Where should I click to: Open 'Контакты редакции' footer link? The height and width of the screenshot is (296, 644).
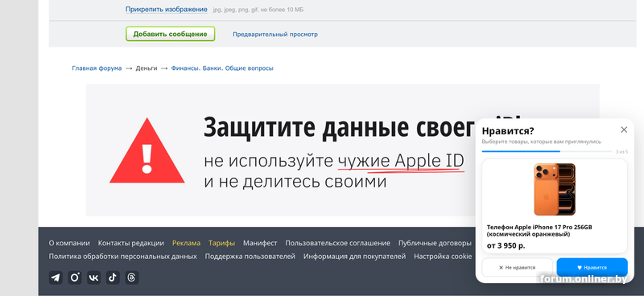coord(131,243)
